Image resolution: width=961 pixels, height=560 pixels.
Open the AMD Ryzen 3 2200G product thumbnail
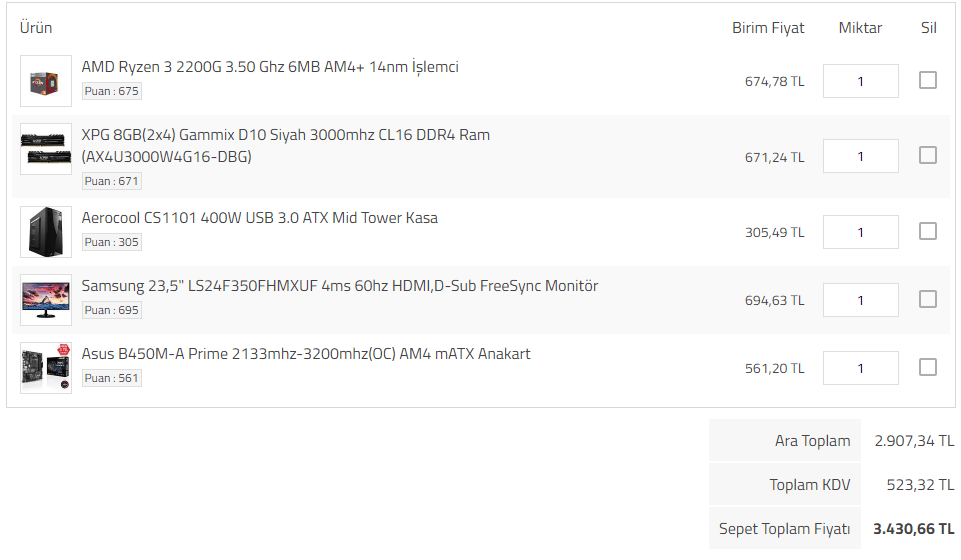click(46, 81)
